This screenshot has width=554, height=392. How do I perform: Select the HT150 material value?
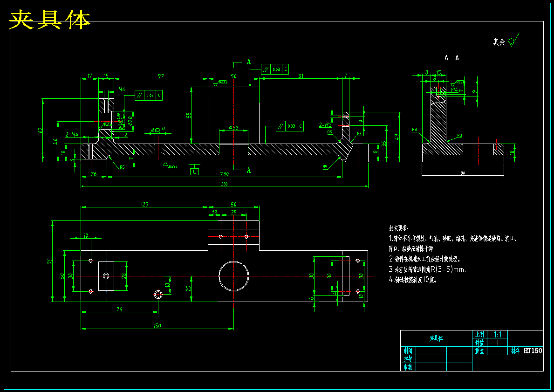[x=533, y=351]
